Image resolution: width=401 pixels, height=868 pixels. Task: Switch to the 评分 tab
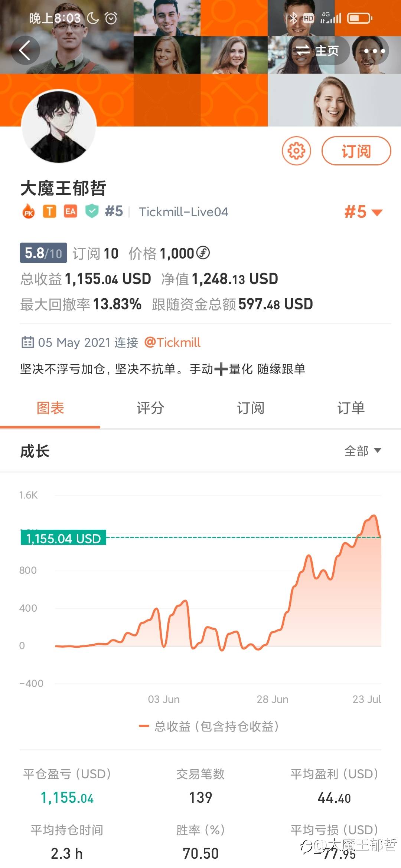(x=150, y=408)
